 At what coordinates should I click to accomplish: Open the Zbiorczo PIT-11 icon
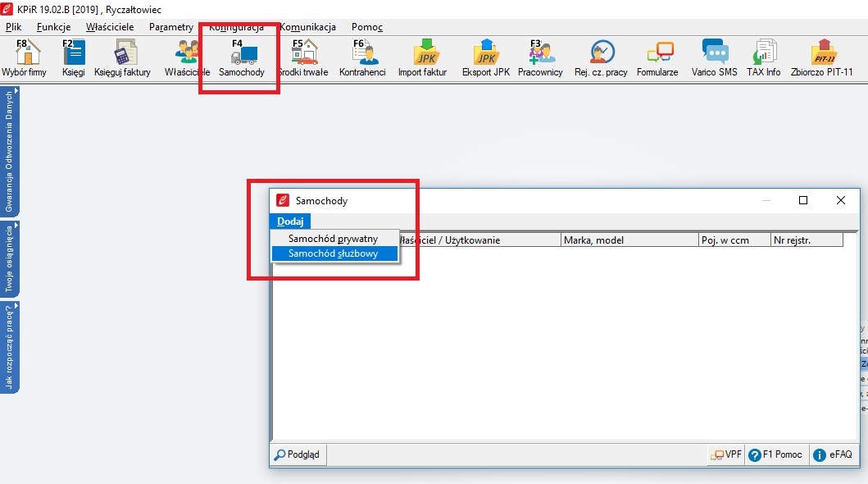(x=821, y=58)
